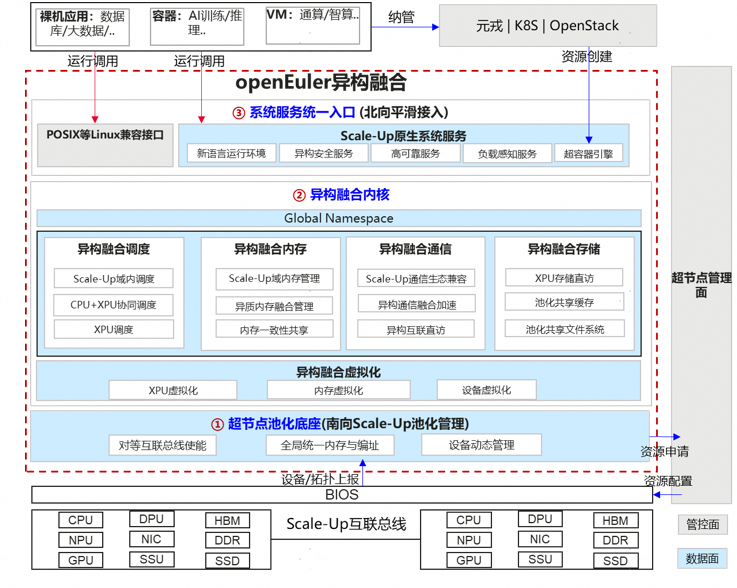
Task: Click the CPU+XPU协同调度 box
Action: [x=114, y=304]
